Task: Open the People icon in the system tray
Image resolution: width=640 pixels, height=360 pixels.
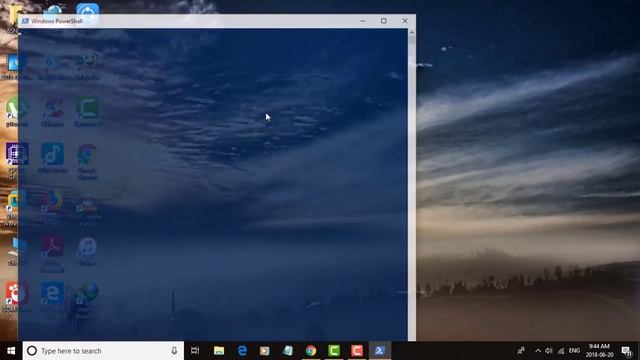Action: 521,351
